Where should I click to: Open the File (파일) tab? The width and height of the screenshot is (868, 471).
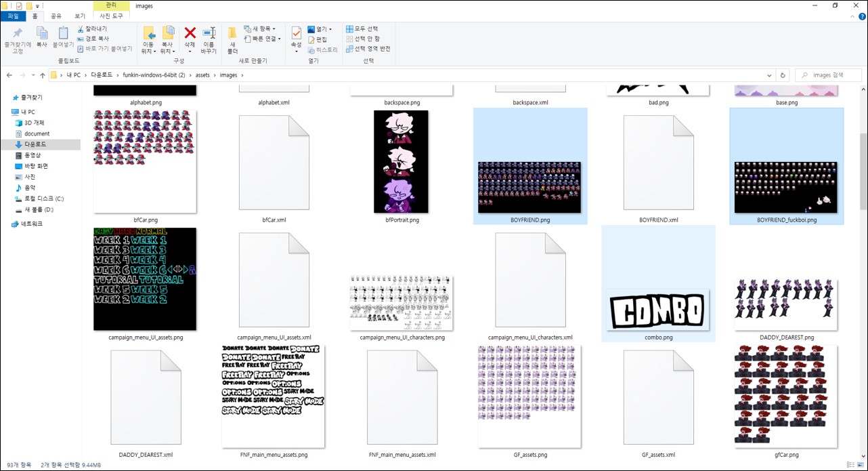13,16
